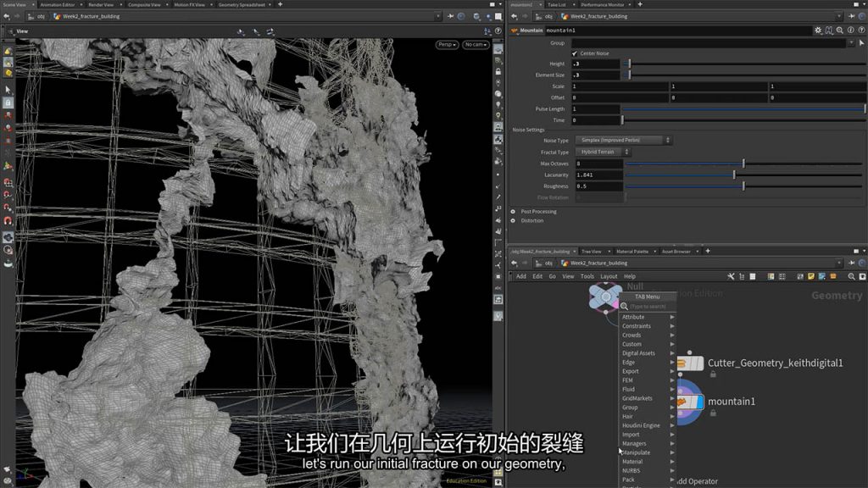Open parameter help question mark icon
Viewport: 868px width, 488px height.
click(x=861, y=30)
